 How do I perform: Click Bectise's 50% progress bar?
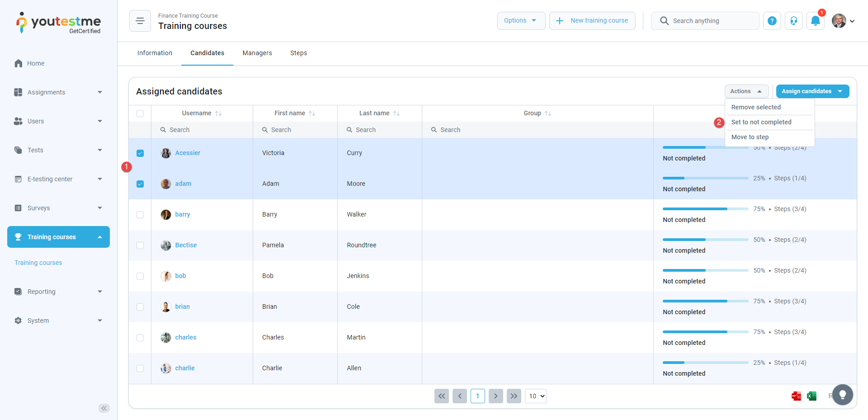705,240
